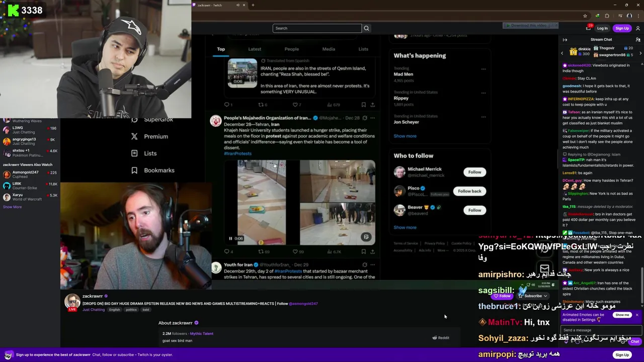Select the zackrawrr Twitch browser tab
Screen dimensions: 644x362
(216, 5)
